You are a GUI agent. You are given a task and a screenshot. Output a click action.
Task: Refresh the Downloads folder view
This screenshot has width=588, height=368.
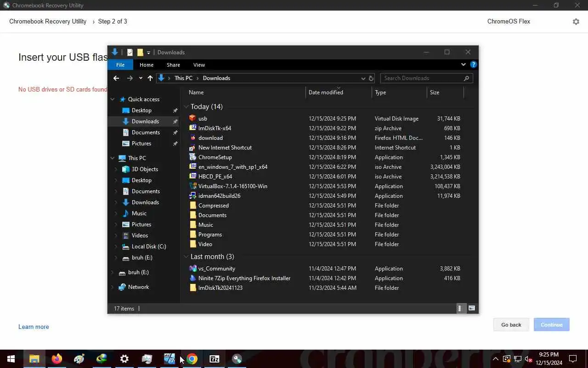pos(371,78)
